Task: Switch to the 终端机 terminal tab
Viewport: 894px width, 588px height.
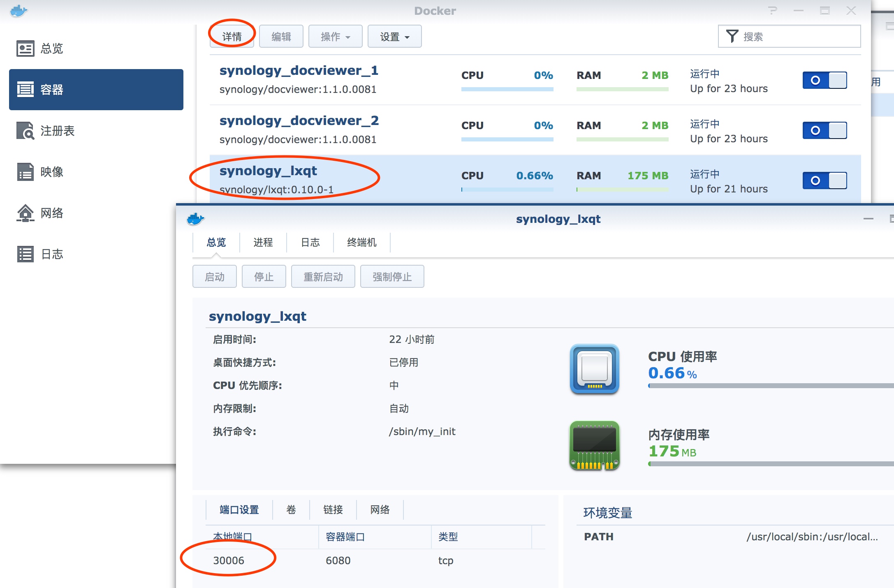Action: click(362, 242)
